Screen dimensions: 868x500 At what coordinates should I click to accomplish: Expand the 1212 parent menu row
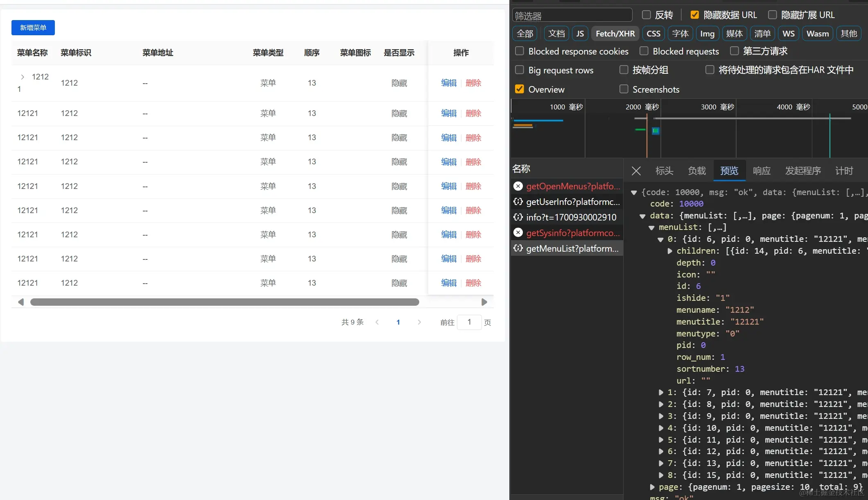click(x=23, y=77)
